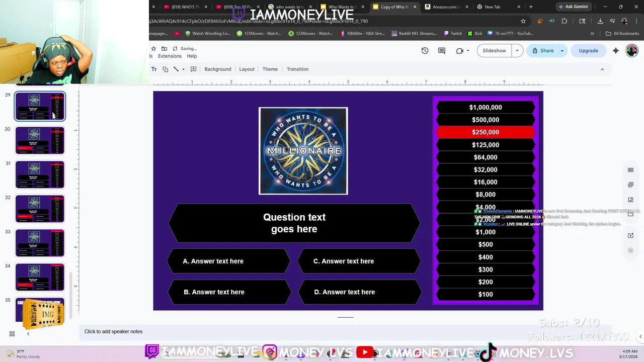
Task: Open the All Bookmarks folder
Action: tap(622, 33)
